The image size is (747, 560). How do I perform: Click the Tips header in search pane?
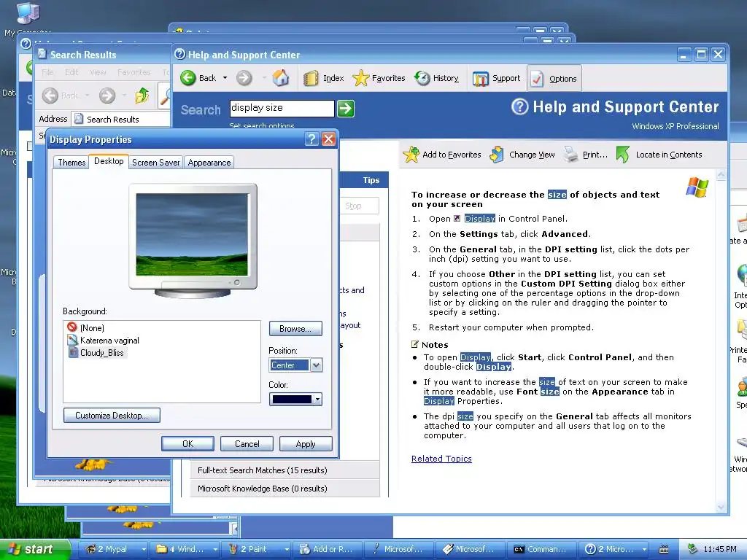point(371,180)
